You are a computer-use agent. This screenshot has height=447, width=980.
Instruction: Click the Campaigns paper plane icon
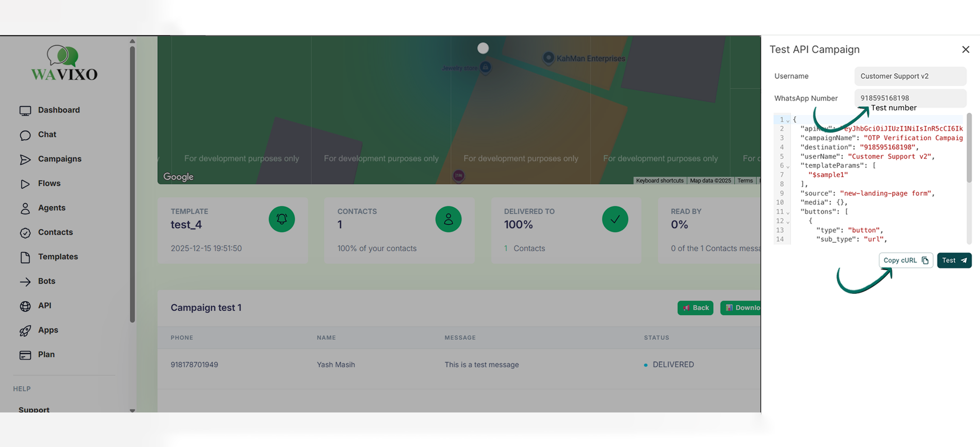click(x=25, y=160)
